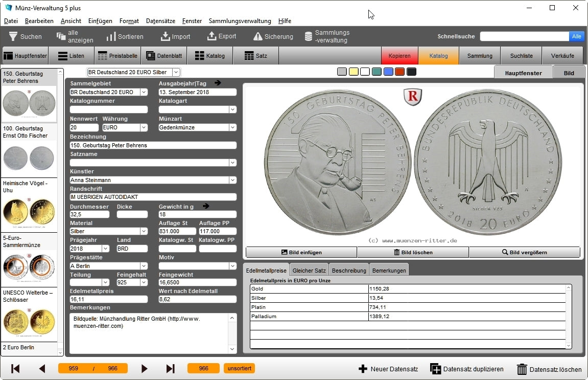The height and width of the screenshot is (380, 588).
Task: Click the Import download icon
Action: pyautogui.click(x=165, y=36)
